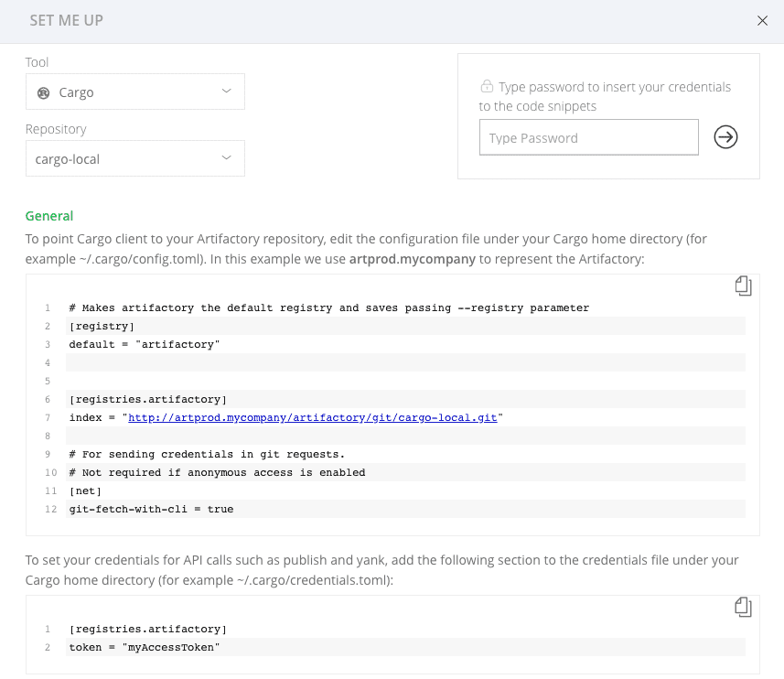Expand the Tool selector chevron
The image size is (784, 679).
pyautogui.click(x=226, y=92)
